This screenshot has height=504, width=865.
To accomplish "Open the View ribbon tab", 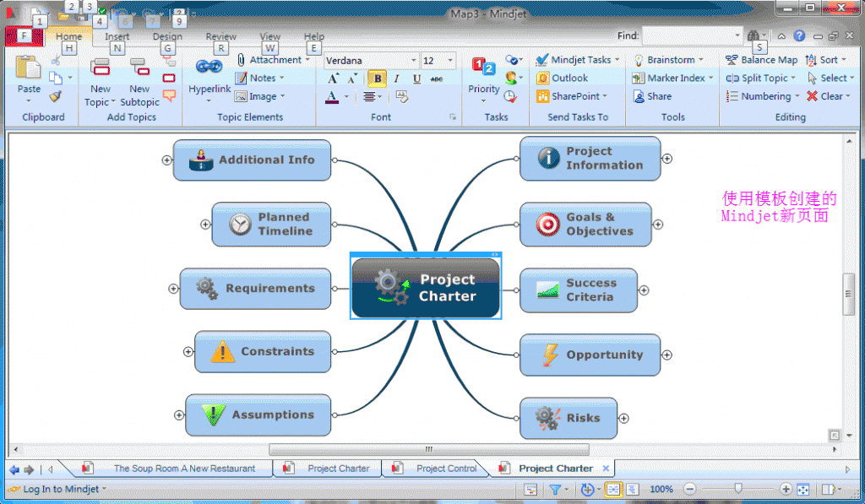I will click(x=269, y=36).
